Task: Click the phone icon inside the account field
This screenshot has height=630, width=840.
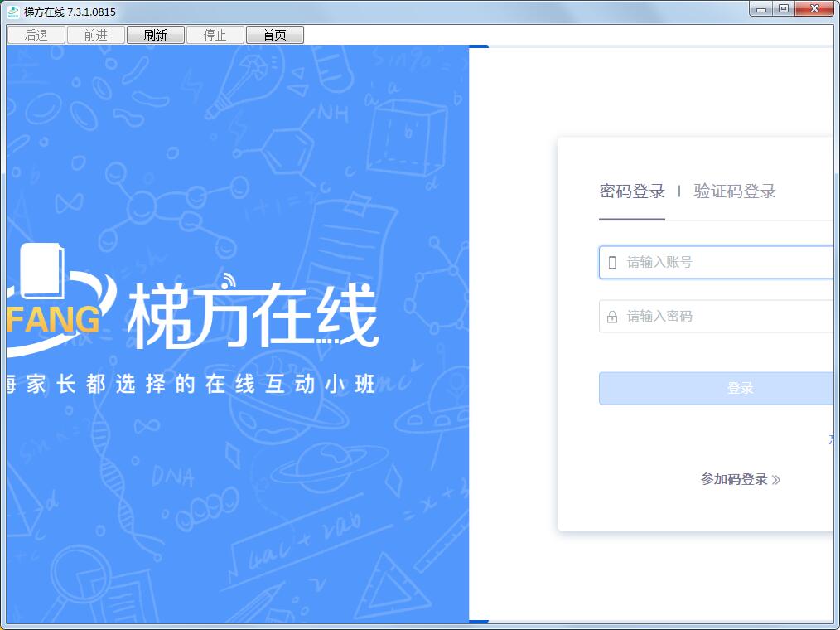Action: [x=613, y=262]
